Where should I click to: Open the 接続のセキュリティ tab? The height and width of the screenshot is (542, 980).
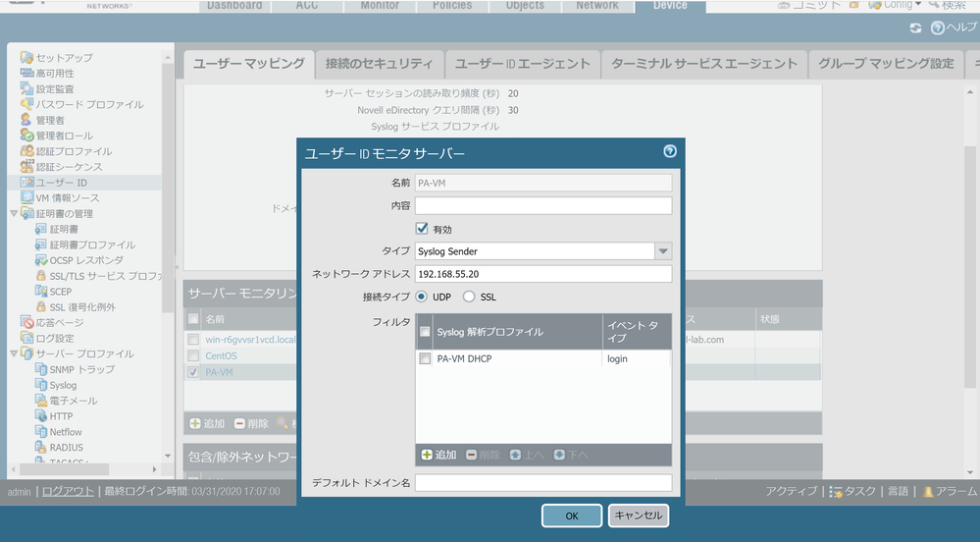coord(379,64)
